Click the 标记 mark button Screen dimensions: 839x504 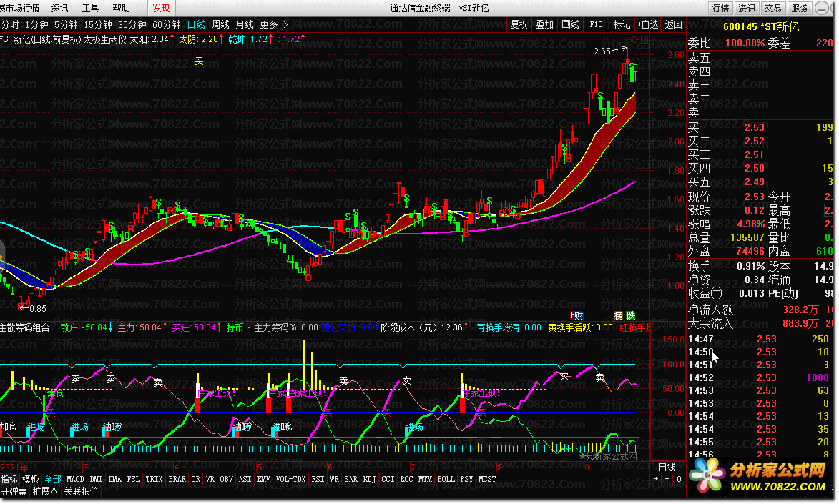click(x=622, y=24)
